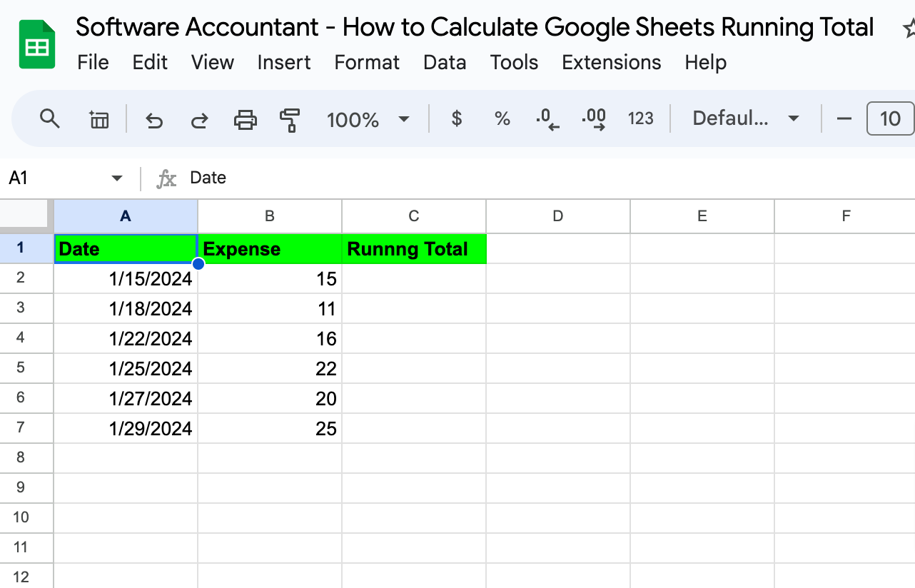This screenshot has width=915, height=588.
Task: Click the cell with 1/15/2024
Action: [x=126, y=279]
